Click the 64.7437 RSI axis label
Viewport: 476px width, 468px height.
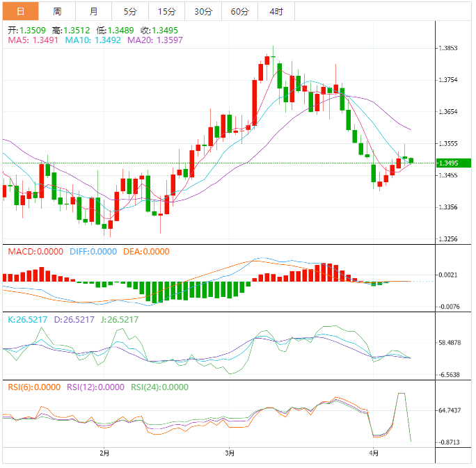(450, 410)
